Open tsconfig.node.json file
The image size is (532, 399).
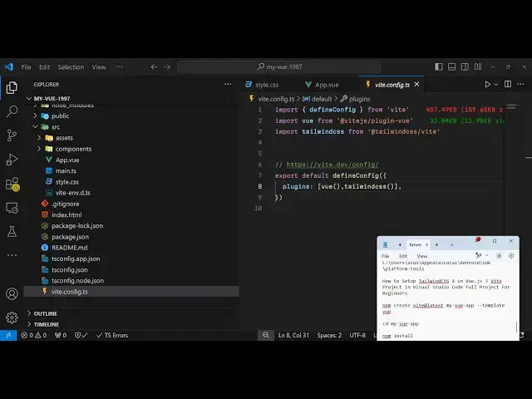(77, 281)
